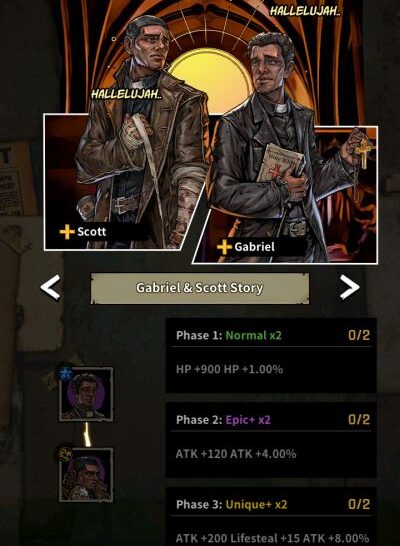Tap the Phase 1 0/2 progress counter

tap(359, 335)
